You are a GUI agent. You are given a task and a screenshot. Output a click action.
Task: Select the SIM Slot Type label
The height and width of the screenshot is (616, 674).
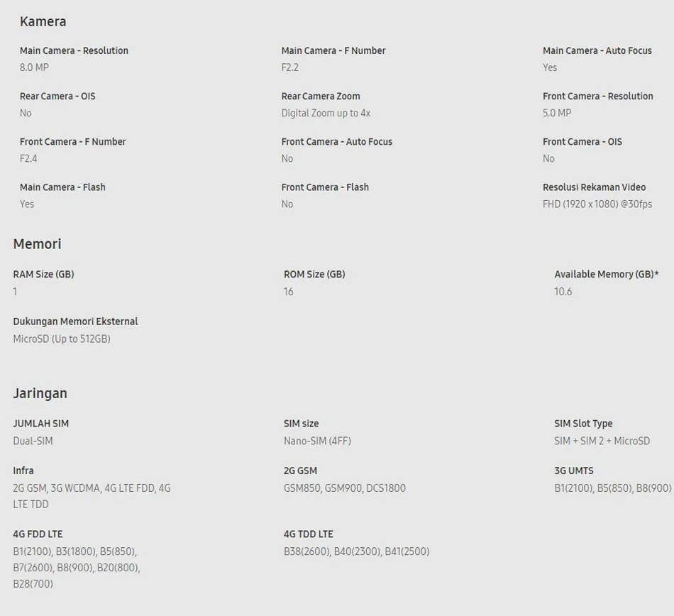pos(583,424)
